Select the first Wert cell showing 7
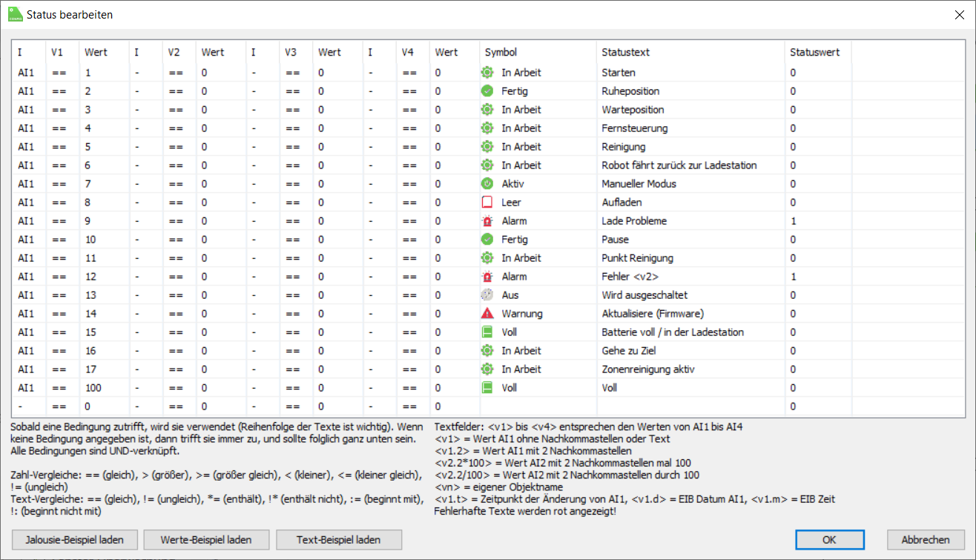The height and width of the screenshot is (560, 976). click(104, 184)
